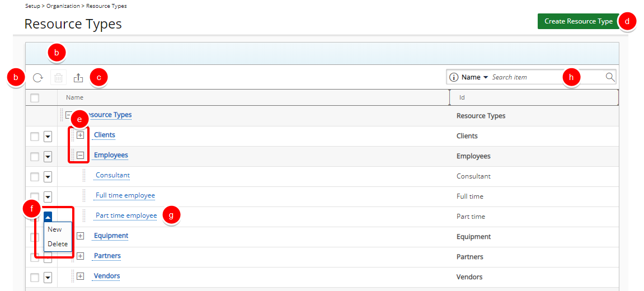Open the Name search-field dropdown
This screenshot has width=644, height=291.
(474, 77)
